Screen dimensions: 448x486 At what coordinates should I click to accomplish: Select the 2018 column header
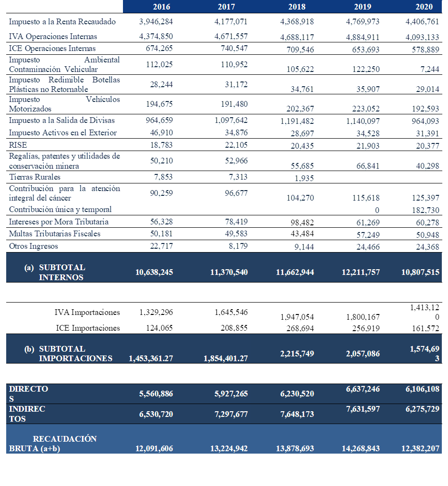tap(297, 7)
